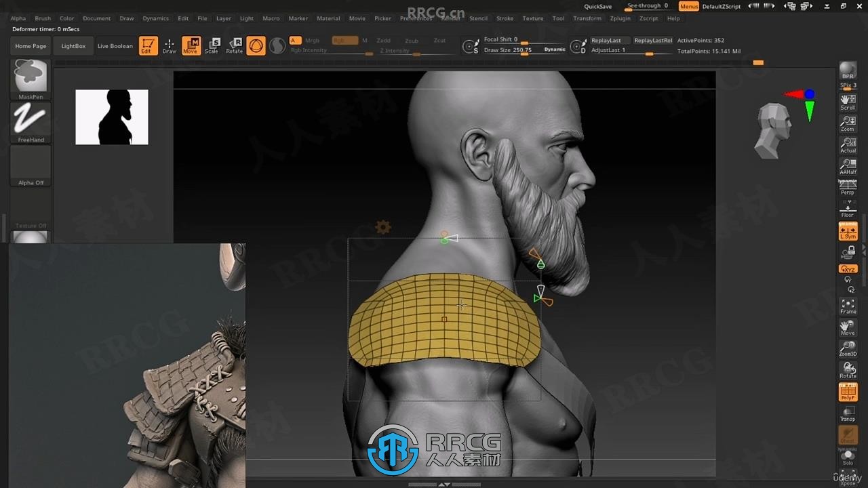
Task: Click the Gizmo 3D circle icon
Action: pos(256,46)
